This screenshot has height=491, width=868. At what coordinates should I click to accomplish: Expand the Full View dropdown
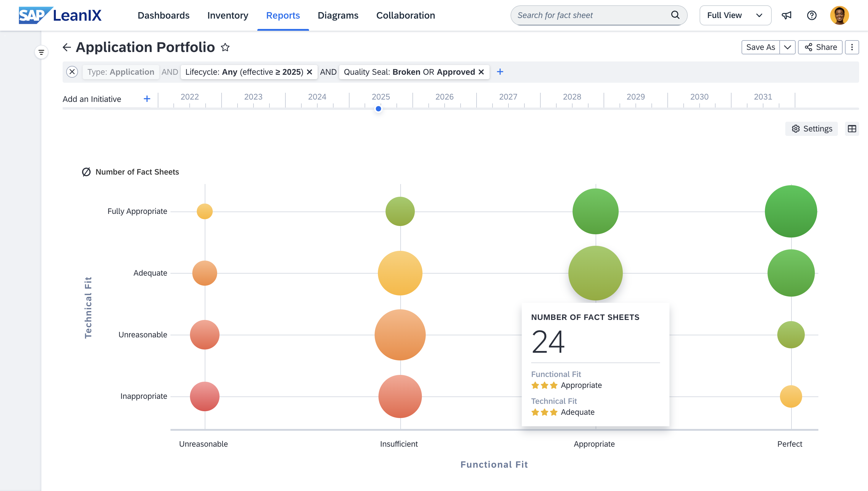[x=735, y=15]
